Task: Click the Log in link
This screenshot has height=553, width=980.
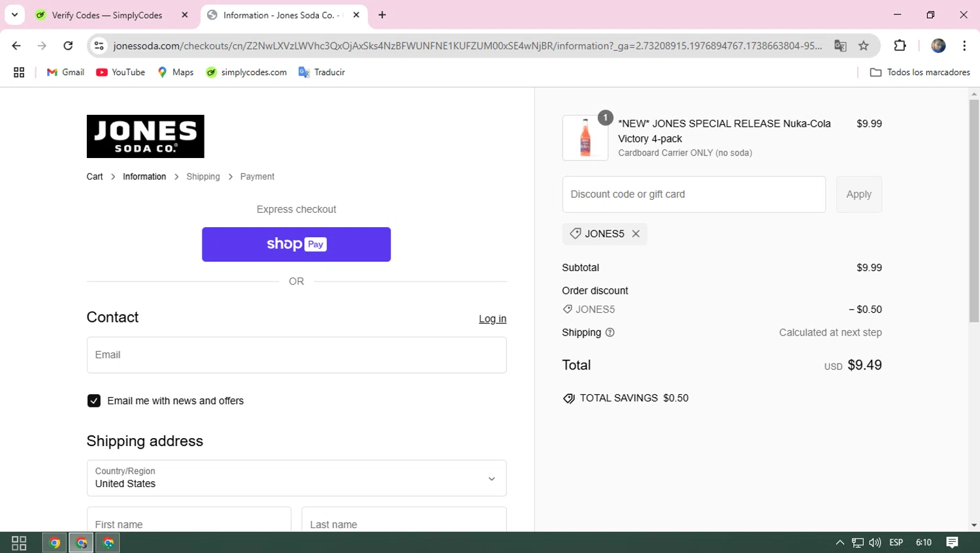Action: coord(493,319)
